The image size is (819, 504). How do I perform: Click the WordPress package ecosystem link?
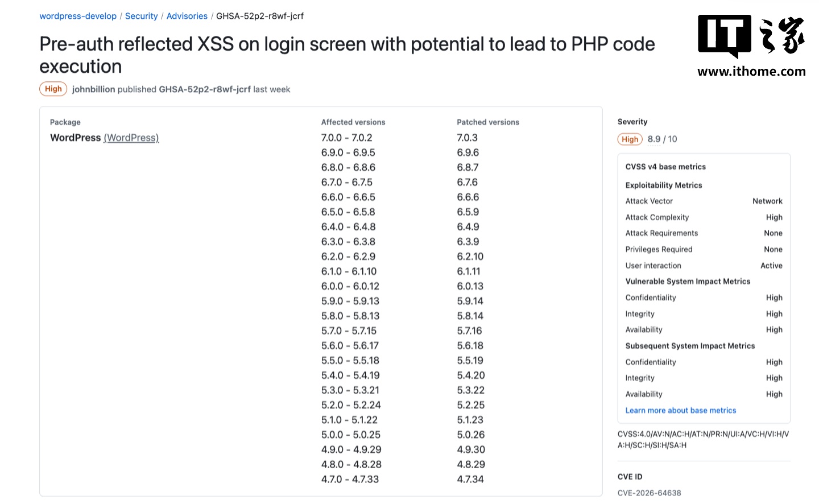(x=131, y=138)
